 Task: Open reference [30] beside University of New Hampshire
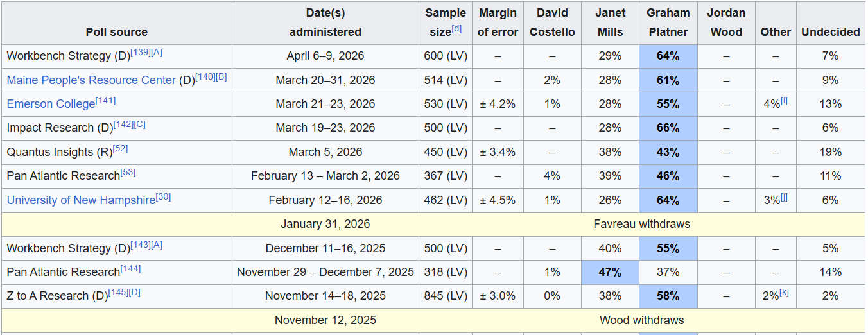[x=163, y=197]
